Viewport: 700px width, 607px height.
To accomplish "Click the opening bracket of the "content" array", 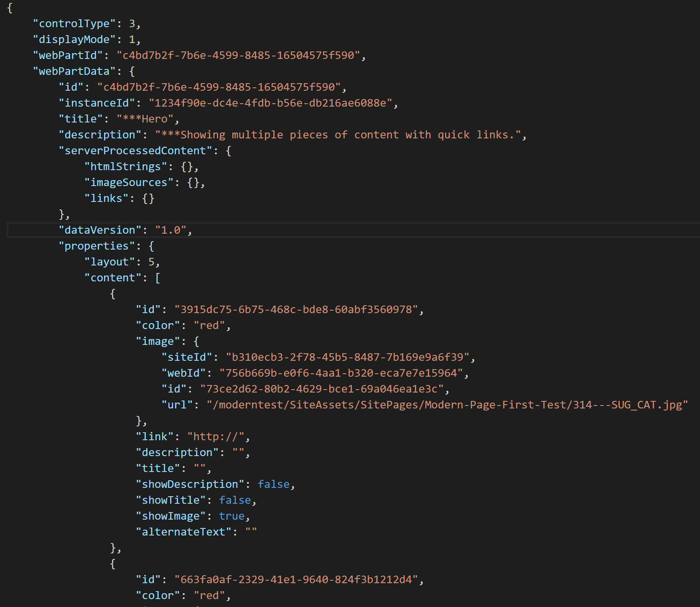I will [x=158, y=278].
